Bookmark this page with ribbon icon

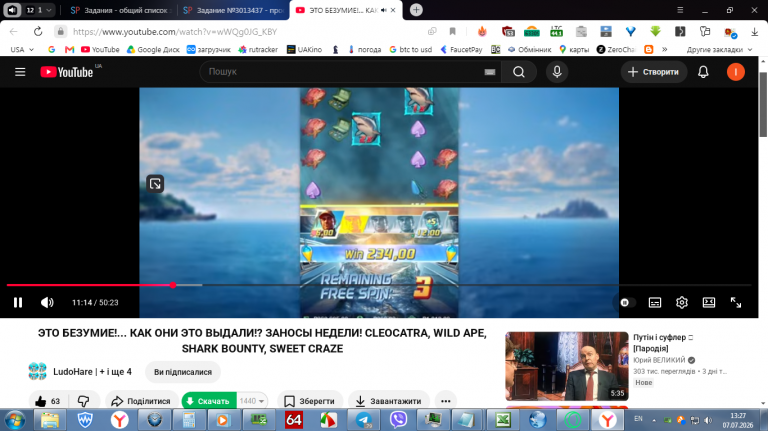pyautogui.click(x=453, y=32)
